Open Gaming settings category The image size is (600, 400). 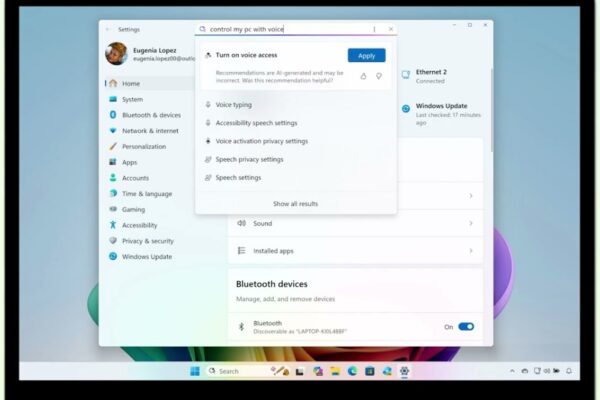pyautogui.click(x=149, y=209)
